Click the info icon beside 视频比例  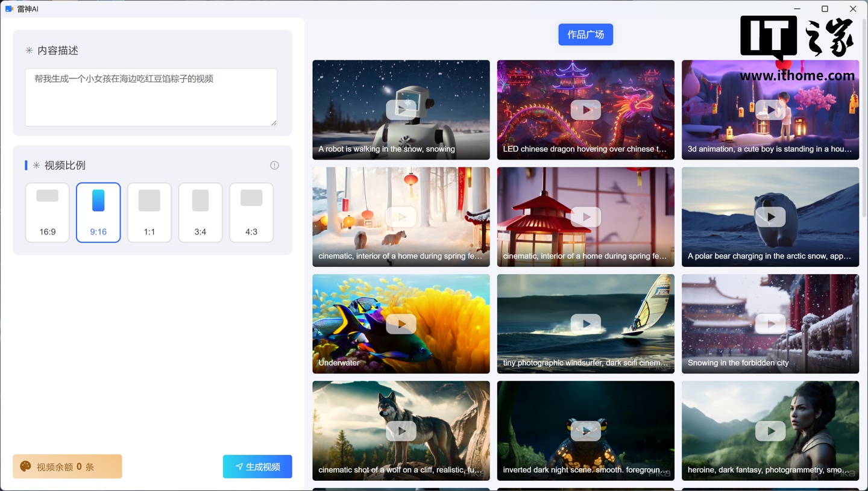click(x=274, y=166)
